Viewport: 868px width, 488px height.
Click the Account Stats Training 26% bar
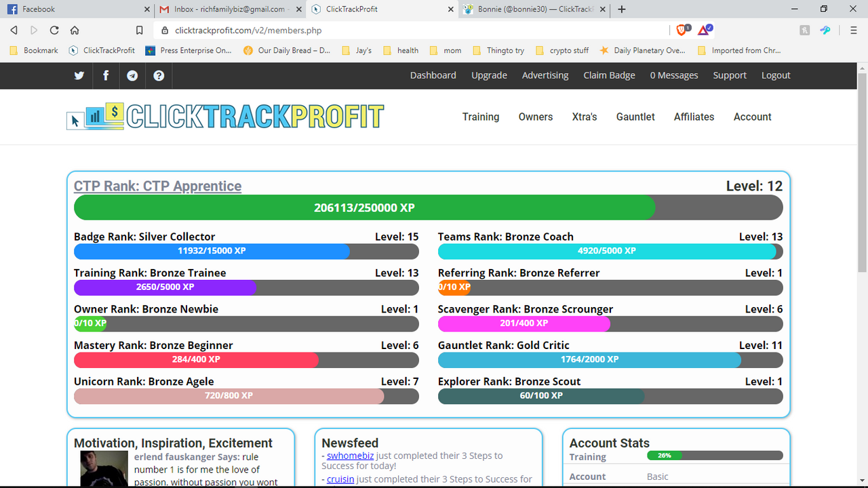pos(715,455)
